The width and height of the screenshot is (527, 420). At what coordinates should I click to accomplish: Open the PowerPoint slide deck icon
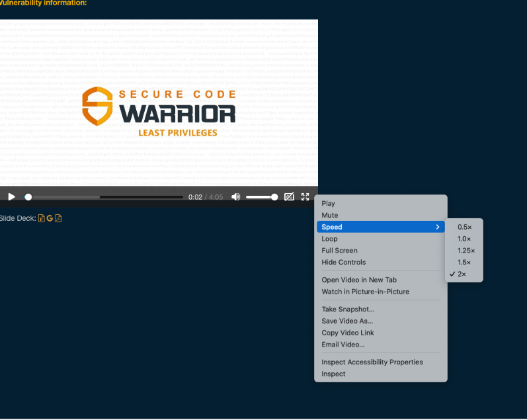[x=42, y=218]
